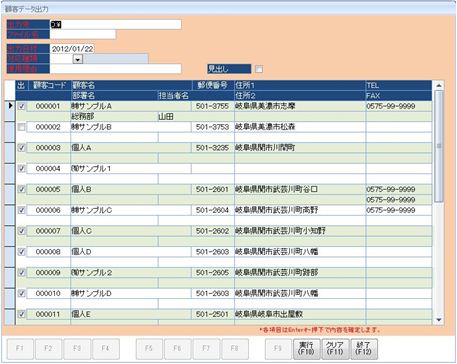Toggle output checkbox for customer 000011
Image resolution: width=457 pixels, height=364 pixels.
[22, 314]
